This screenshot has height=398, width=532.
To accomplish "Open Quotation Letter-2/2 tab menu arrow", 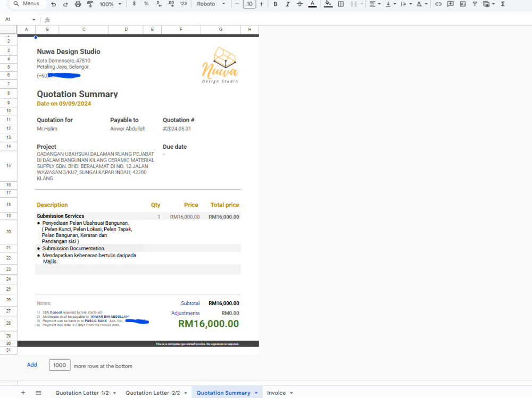I will (186, 393).
